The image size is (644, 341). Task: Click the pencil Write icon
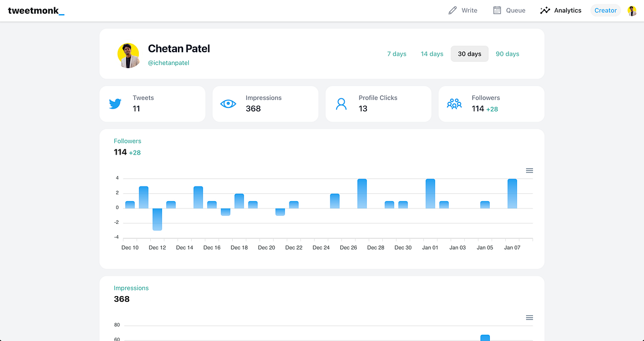(452, 10)
